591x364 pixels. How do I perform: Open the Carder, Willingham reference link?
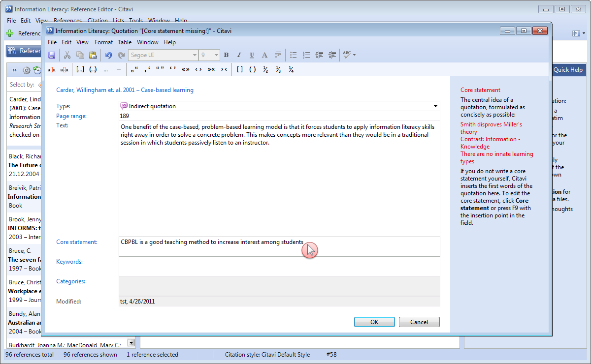pyautogui.click(x=125, y=90)
